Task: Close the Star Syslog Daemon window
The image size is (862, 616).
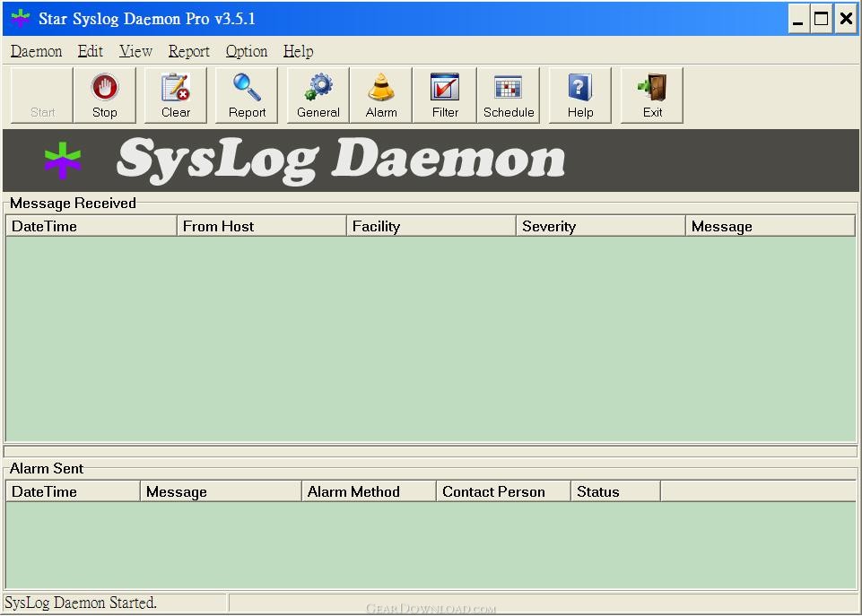Action: 846,19
